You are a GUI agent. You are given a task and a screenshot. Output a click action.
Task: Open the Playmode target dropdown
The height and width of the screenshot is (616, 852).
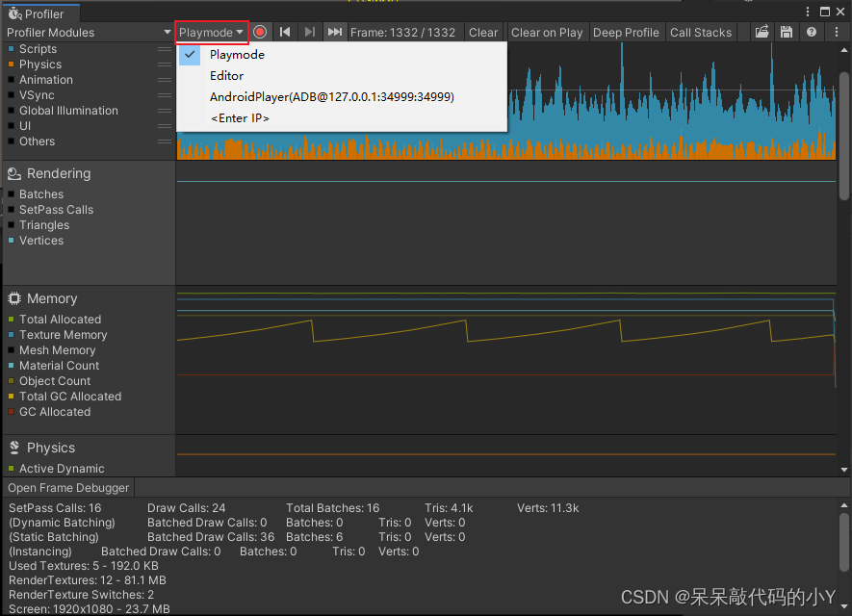[x=212, y=32]
